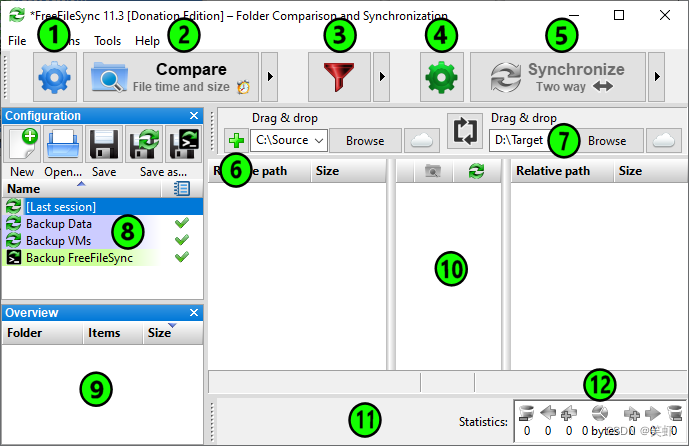689x446 pixels.
Task: Open a saved configuration file
Action: click(63, 144)
